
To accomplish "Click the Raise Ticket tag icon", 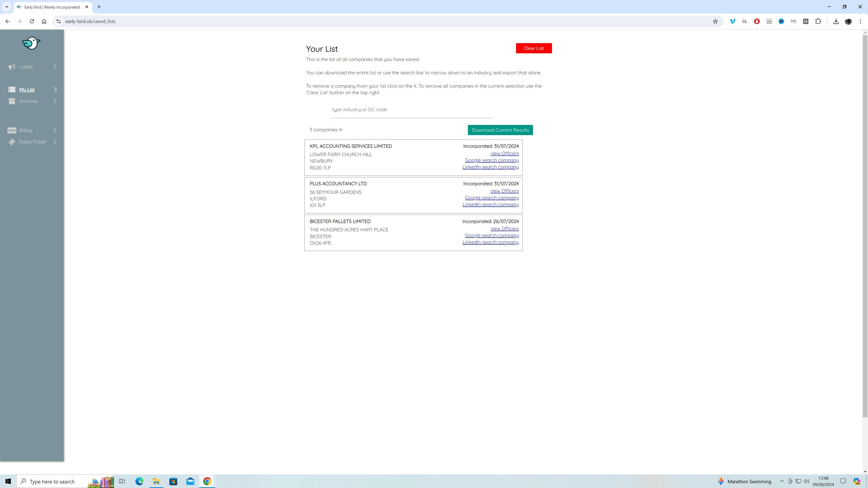I will 12,142.
